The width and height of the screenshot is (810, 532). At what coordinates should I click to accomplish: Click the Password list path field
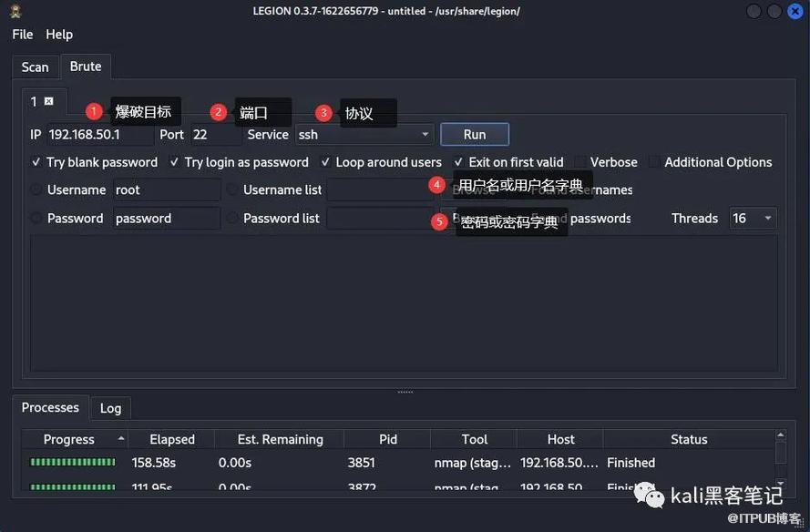click(x=380, y=219)
